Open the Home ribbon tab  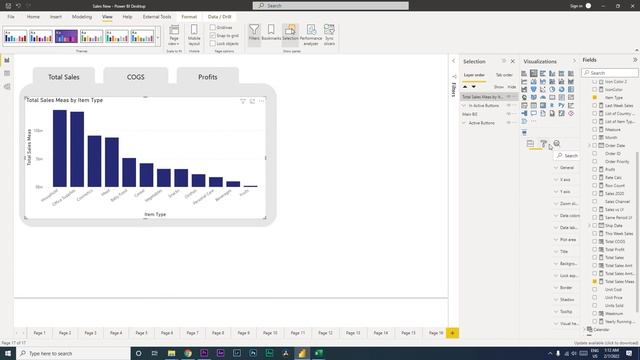(x=33, y=17)
